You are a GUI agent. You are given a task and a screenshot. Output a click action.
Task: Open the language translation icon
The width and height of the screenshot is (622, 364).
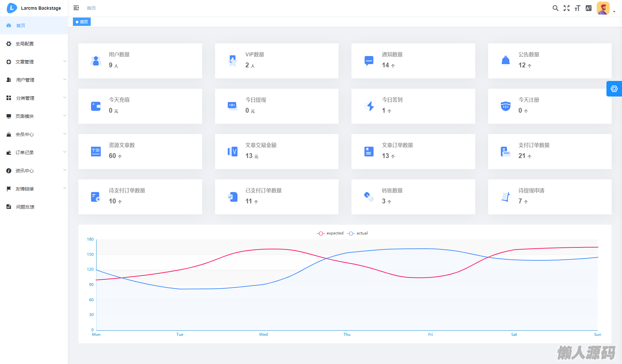click(x=589, y=8)
